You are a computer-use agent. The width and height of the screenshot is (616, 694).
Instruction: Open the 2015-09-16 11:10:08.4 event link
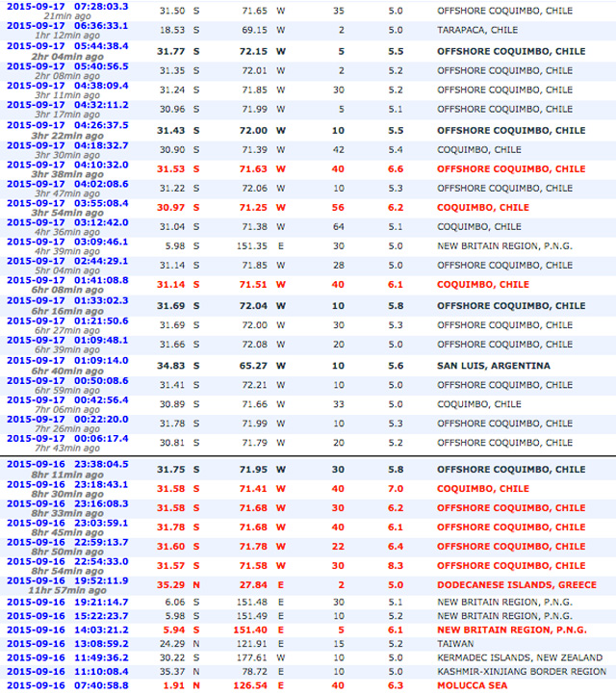coord(67,672)
